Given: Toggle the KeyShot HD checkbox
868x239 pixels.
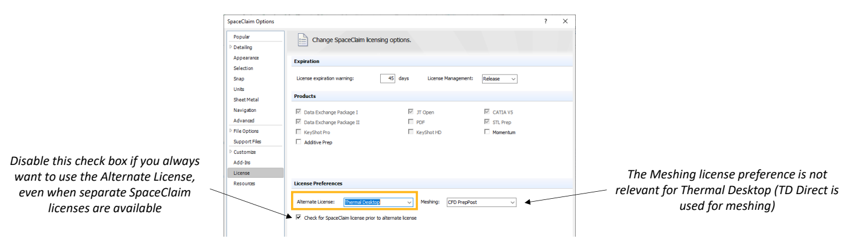Looking at the screenshot, I should click(x=411, y=132).
